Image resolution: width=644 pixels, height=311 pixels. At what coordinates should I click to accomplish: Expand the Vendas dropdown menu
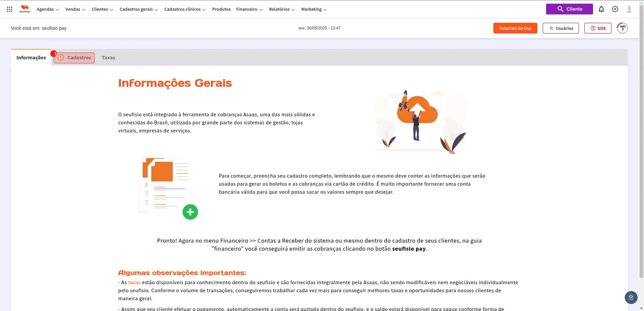75,9
